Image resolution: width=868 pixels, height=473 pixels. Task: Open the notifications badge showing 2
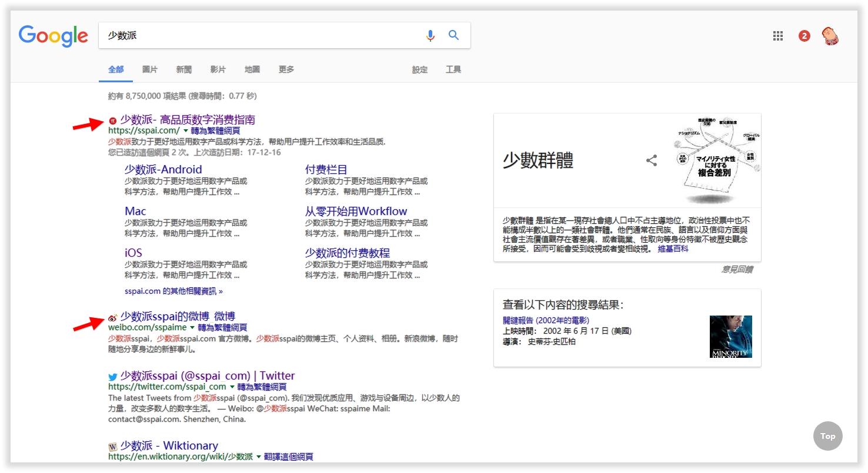[804, 36]
